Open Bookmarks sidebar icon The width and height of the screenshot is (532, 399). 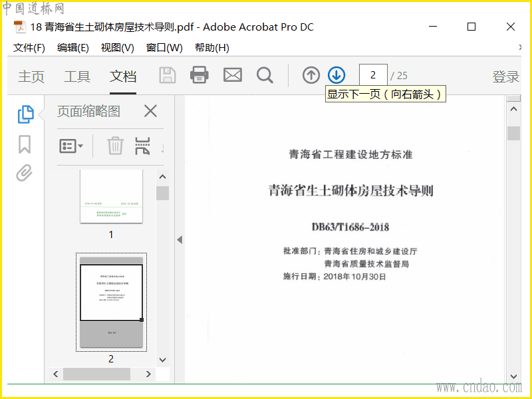[25, 144]
